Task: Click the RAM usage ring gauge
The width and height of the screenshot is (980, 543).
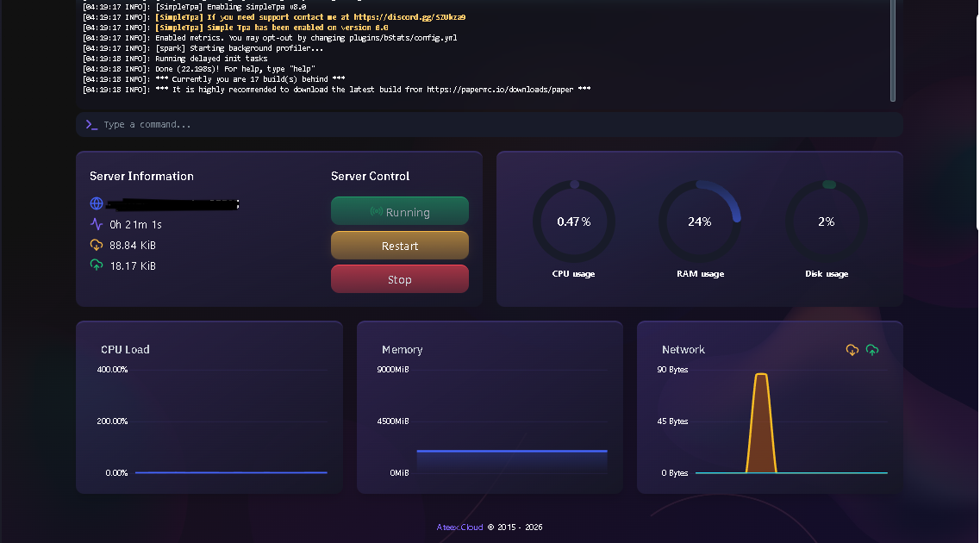Action: 700,221
